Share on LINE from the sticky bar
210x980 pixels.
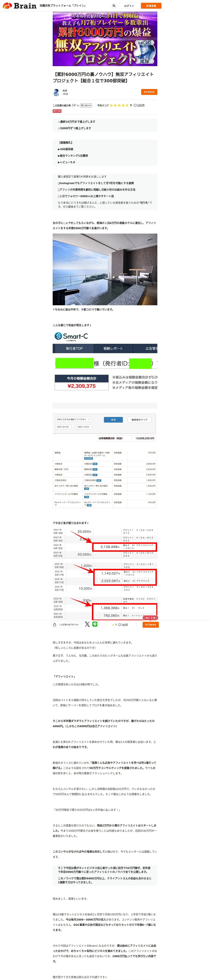point(95,624)
